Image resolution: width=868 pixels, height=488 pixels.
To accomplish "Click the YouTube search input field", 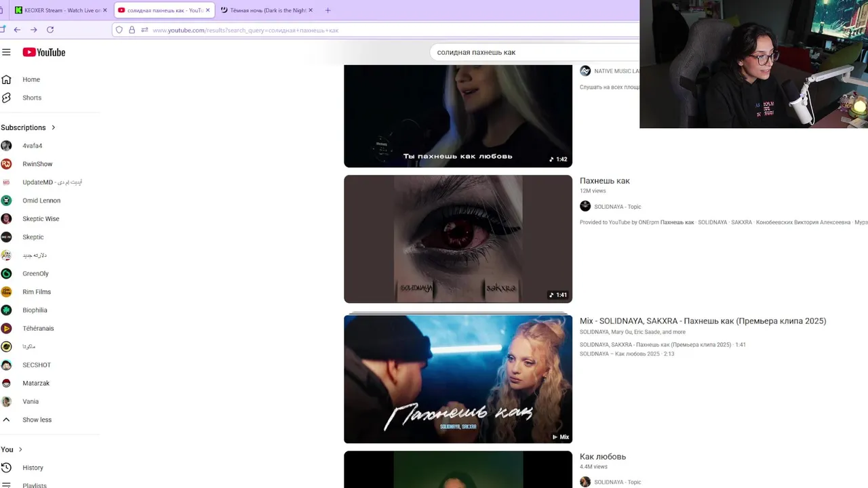I will tap(534, 52).
